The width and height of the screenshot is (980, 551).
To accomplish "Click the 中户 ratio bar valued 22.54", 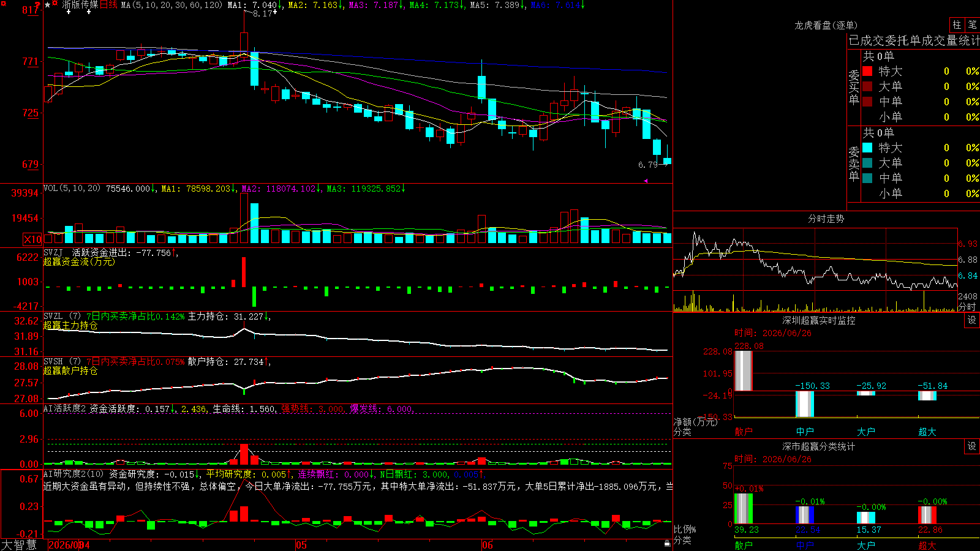I will (x=804, y=515).
